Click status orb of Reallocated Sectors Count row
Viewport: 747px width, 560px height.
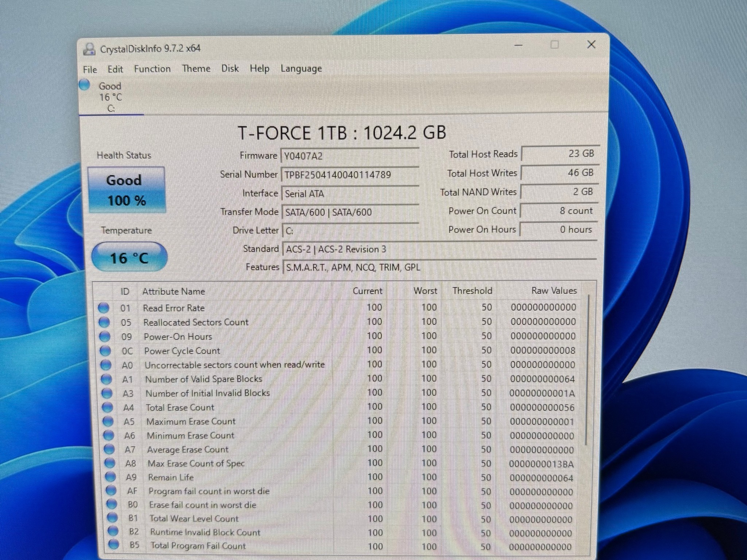[x=104, y=322]
